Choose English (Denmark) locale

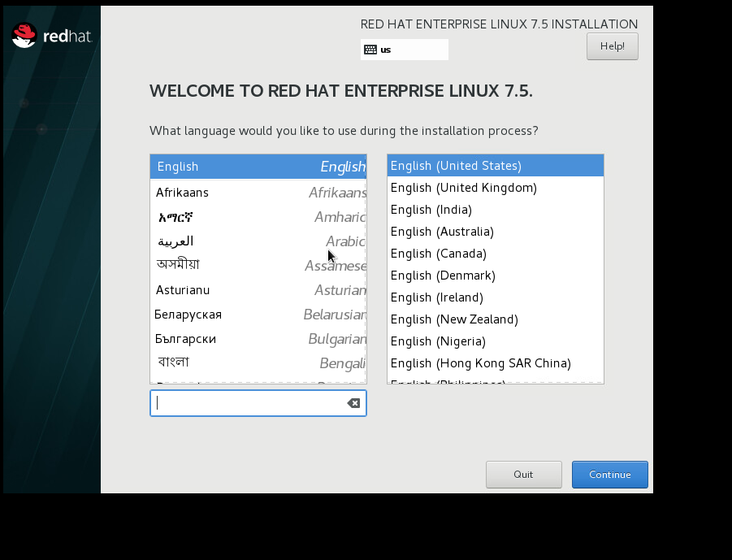(496, 276)
